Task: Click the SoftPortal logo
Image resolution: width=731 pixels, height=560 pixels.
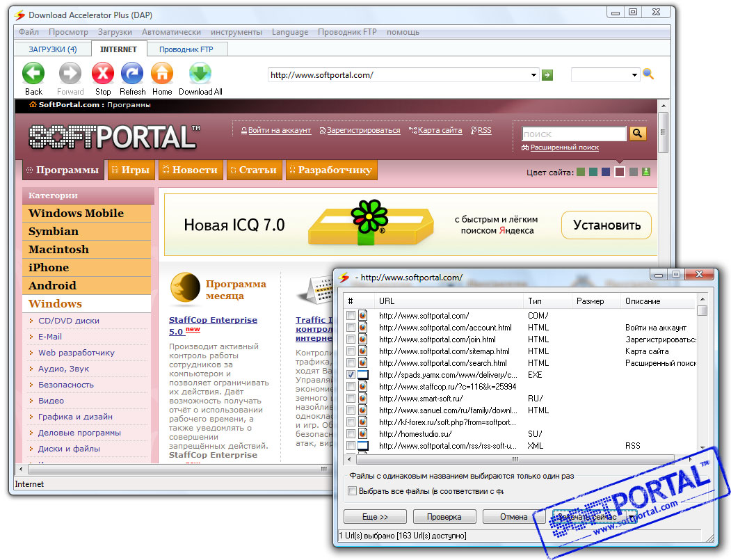Action: click(x=114, y=137)
